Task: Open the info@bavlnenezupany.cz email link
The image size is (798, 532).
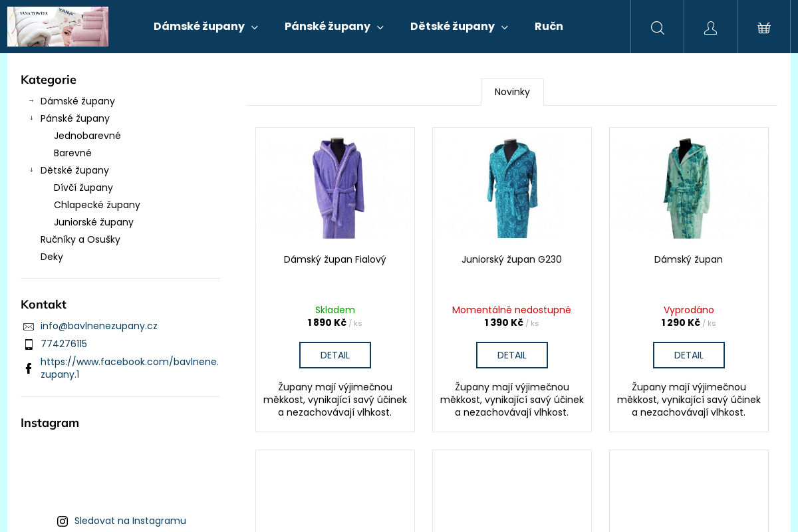Action: pos(99,326)
